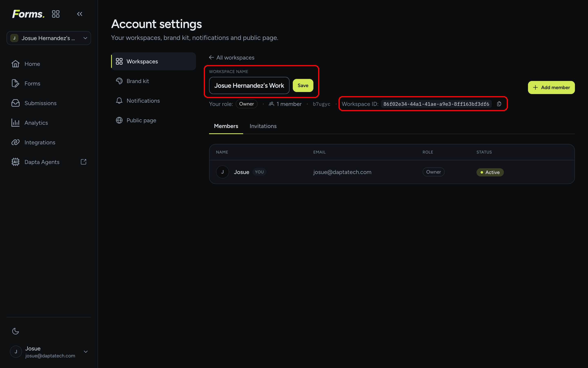
Task: Click the Dapta Agents external link icon
Action: 83,162
